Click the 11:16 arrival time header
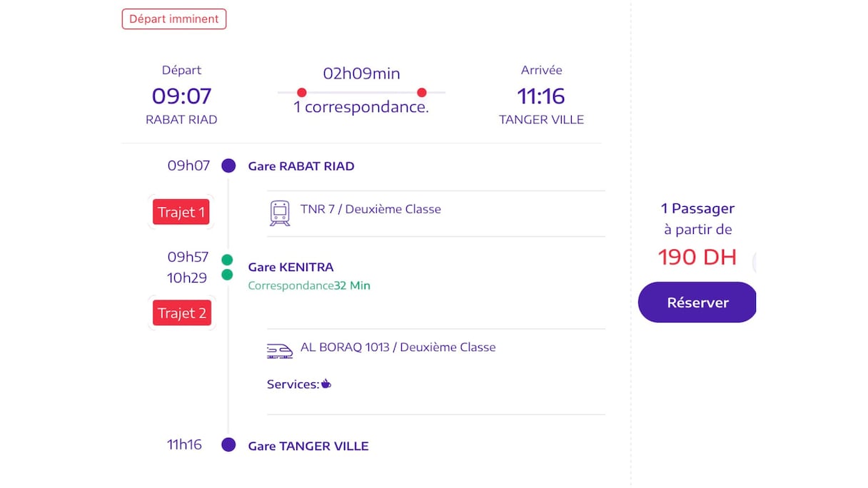Image resolution: width=868 pixels, height=488 pixels. (x=541, y=96)
